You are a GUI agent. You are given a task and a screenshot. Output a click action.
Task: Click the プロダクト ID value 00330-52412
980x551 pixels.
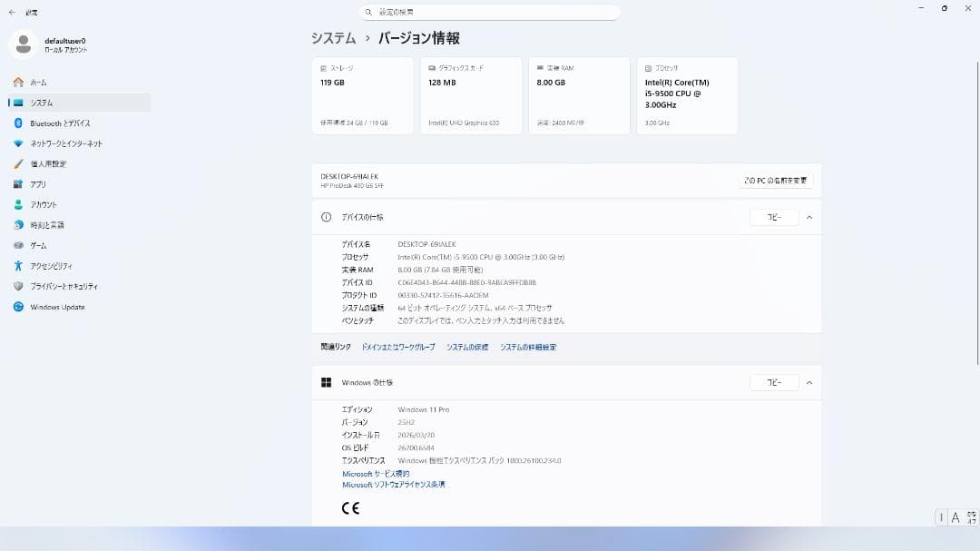(443, 295)
